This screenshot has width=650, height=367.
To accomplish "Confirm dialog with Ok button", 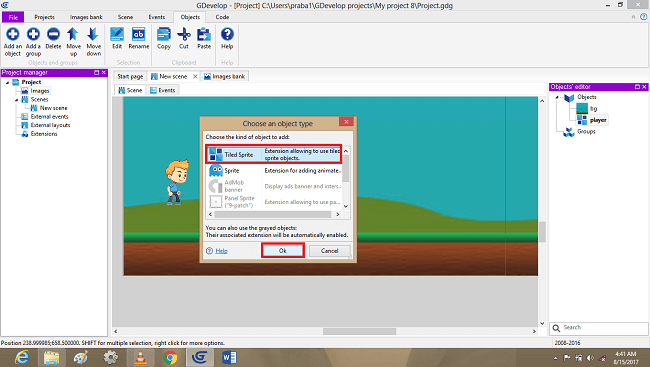I will tap(283, 250).
